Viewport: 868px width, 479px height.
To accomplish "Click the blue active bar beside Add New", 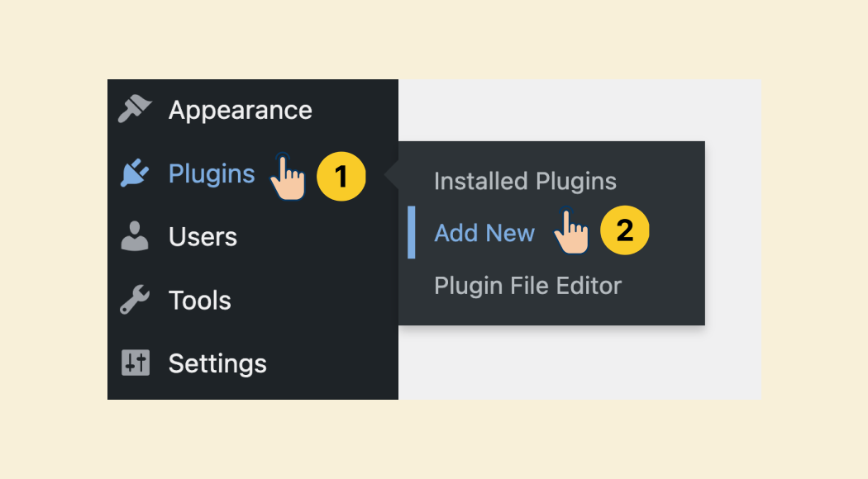I will 412,232.
